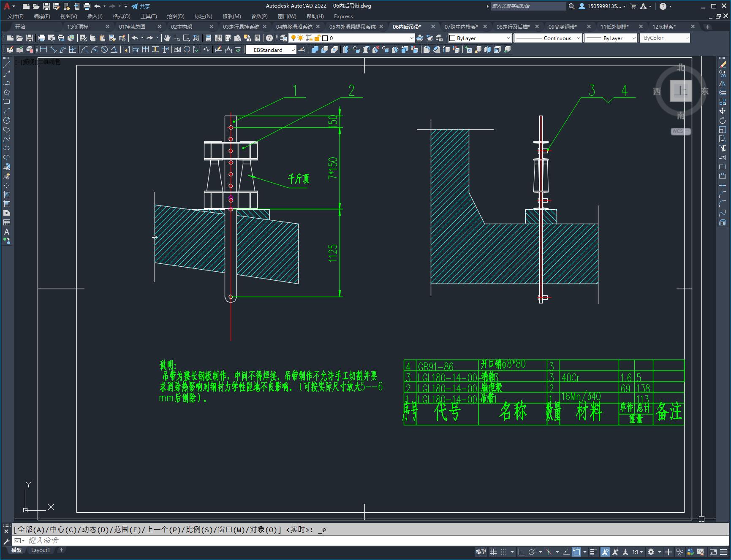Screen dimensions: 731x560
Task: Switch to the 02主构架 drawing tab
Action: pos(182,27)
